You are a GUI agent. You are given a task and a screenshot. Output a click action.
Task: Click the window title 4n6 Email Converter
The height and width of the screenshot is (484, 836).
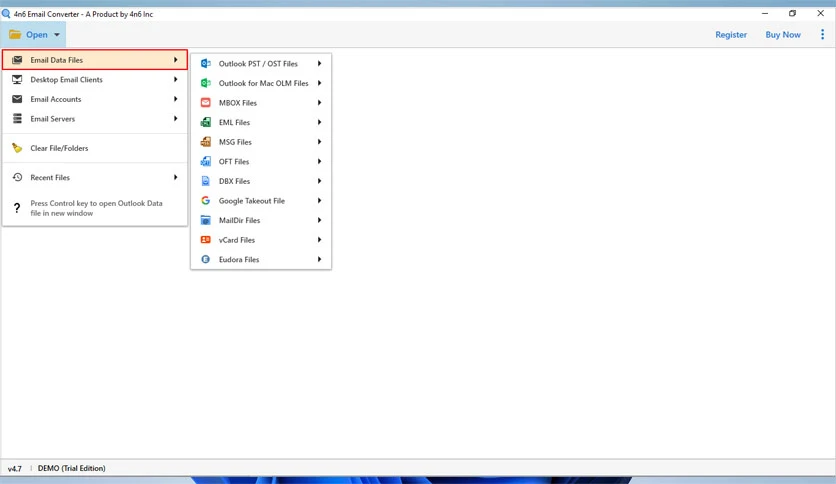(x=83, y=14)
